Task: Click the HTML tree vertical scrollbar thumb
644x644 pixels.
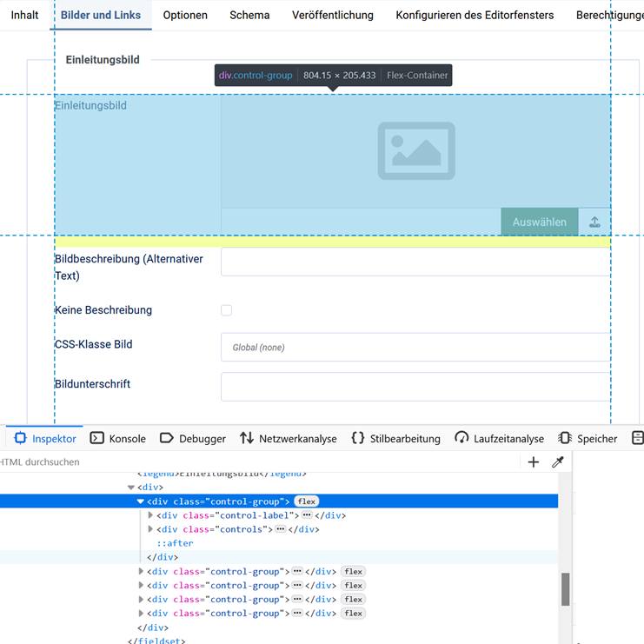Action: click(565, 589)
